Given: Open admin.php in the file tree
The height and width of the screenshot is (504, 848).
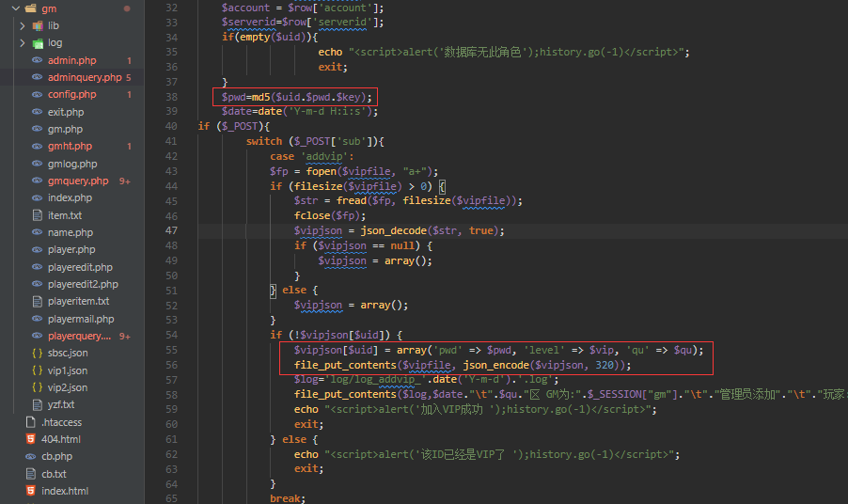Looking at the screenshot, I should click(72, 60).
